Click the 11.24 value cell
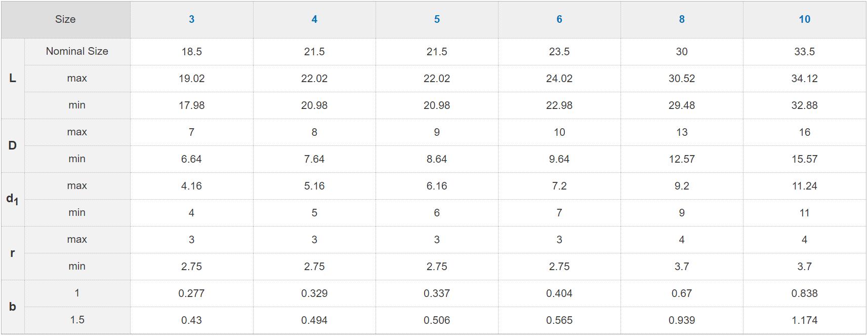Image resolution: width=868 pixels, height=336 pixels. click(804, 186)
